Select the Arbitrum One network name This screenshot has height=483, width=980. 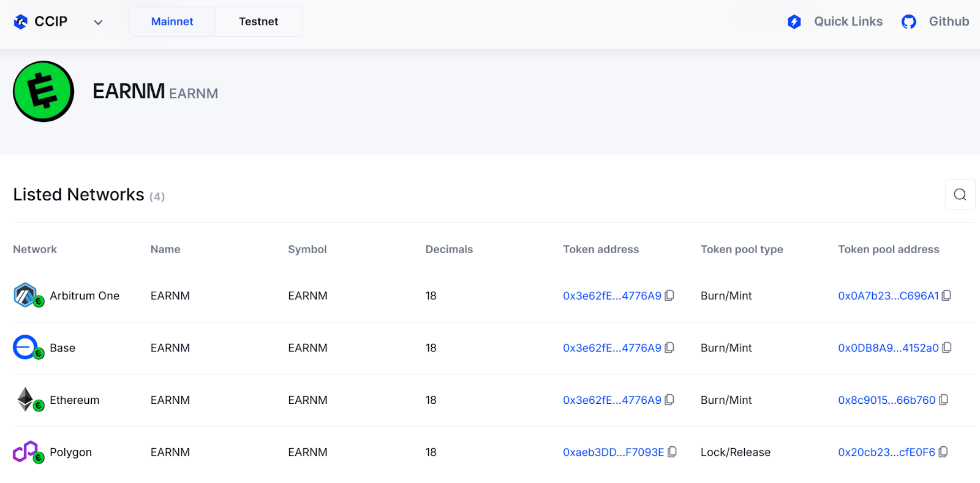click(x=85, y=295)
